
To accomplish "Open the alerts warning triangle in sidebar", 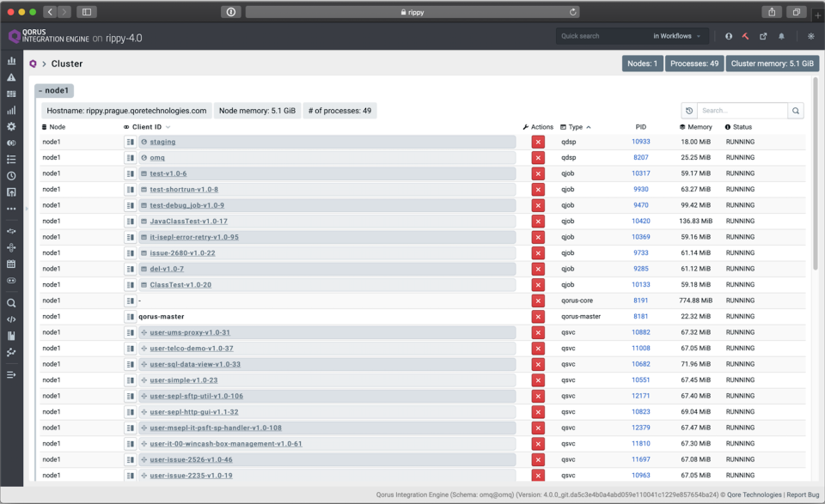I will (11, 77).
